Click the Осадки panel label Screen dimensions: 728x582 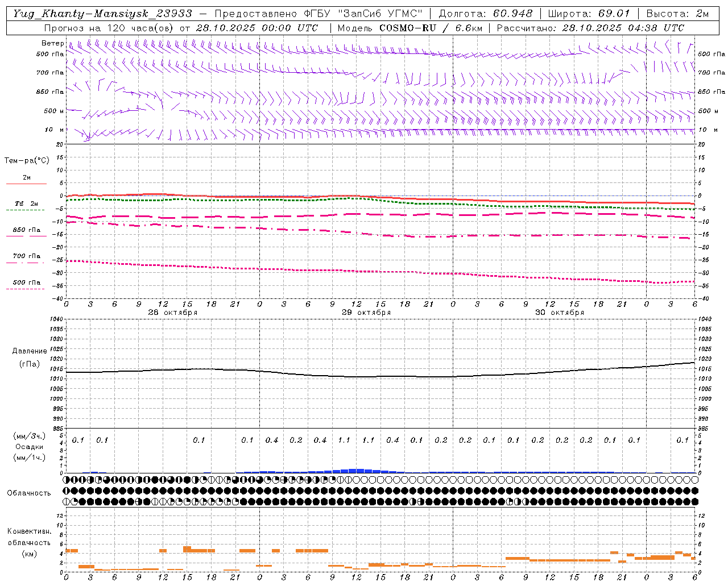point(30,447)
